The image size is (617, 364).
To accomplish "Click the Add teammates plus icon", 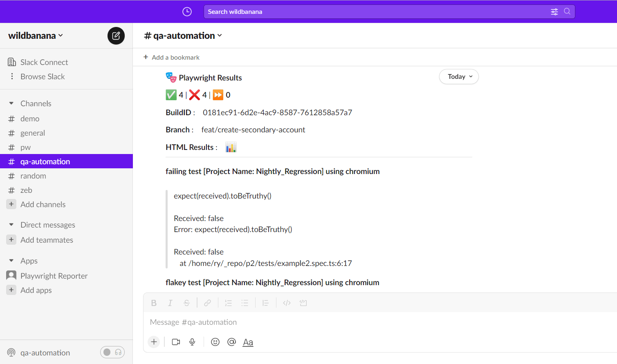I will [11, 240].
